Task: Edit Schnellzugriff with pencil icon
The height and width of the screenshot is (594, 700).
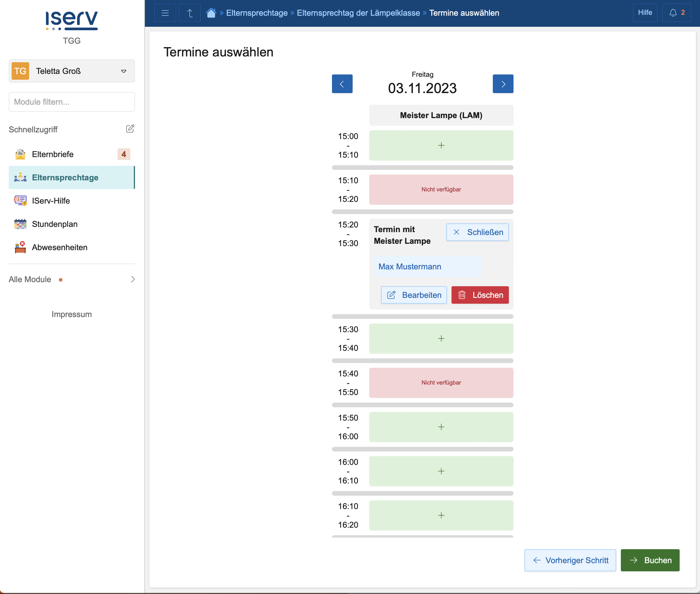Action: pyautogui.click(x=130, y=129)
